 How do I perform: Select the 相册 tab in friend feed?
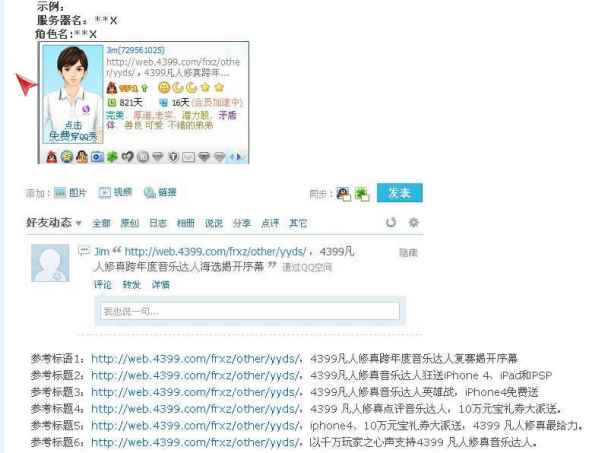(185, 223)
